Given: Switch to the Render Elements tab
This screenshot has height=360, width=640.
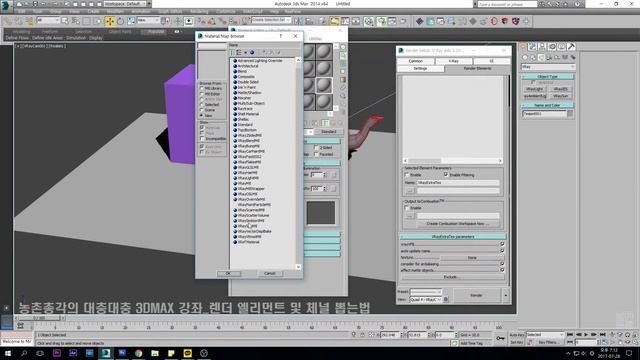Looking at the screenshot, I should [477, 69].
